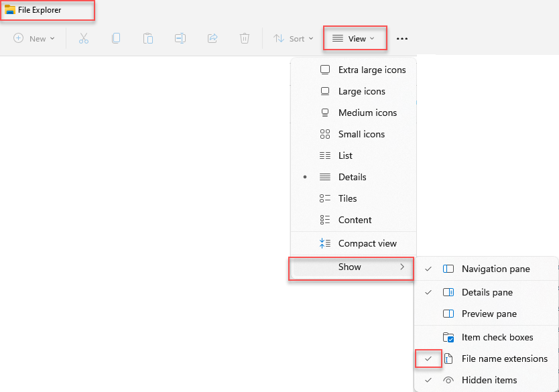Click the Cut icon in the toolbar

pos(84,38)
